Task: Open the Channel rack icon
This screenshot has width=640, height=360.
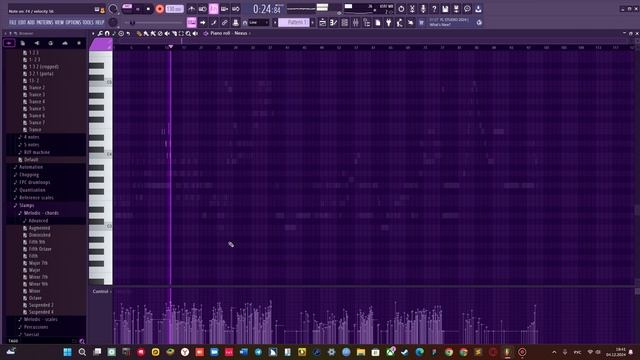Action: (344, 23)
